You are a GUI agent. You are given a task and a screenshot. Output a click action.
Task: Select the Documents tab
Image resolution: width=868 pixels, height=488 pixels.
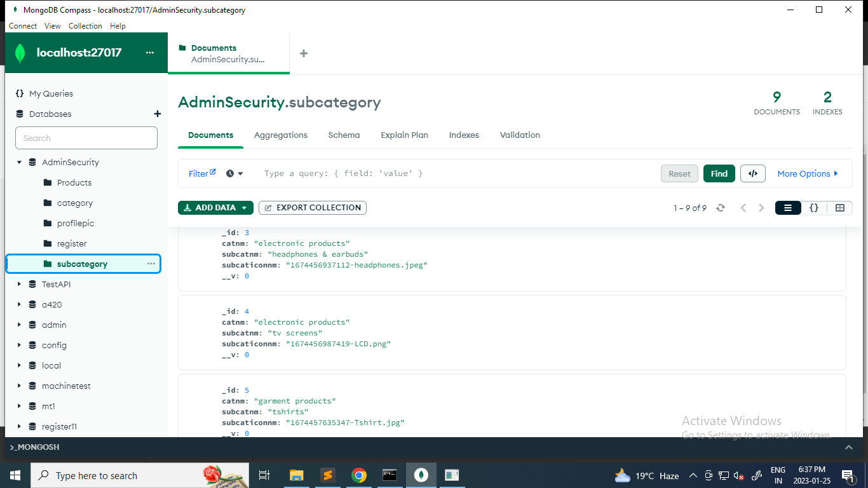(x=210, y=135)
